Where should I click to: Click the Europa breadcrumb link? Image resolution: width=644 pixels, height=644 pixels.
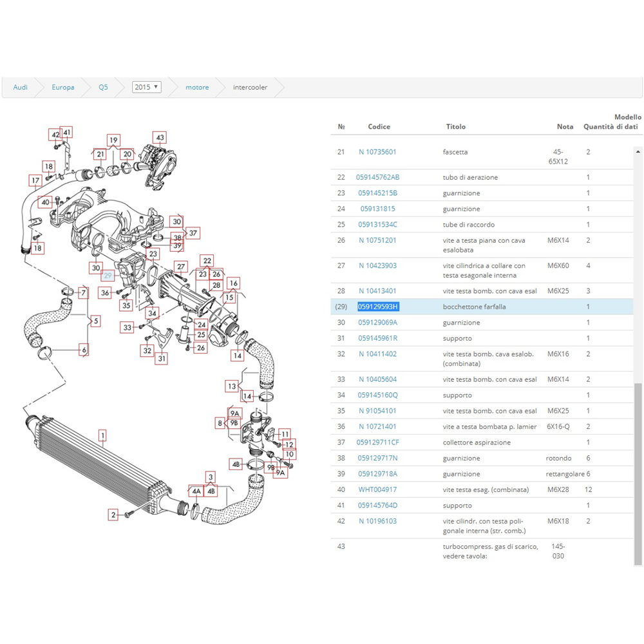click(63, 87)
